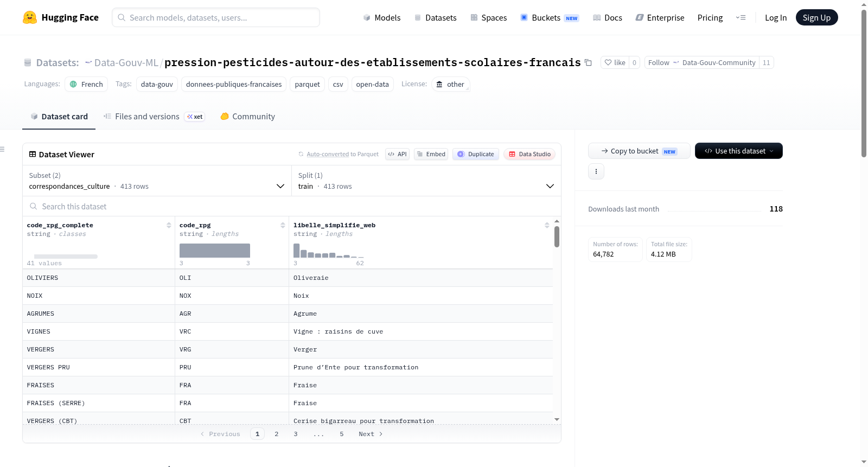Copy dataset to bucket

pos(639,151)
